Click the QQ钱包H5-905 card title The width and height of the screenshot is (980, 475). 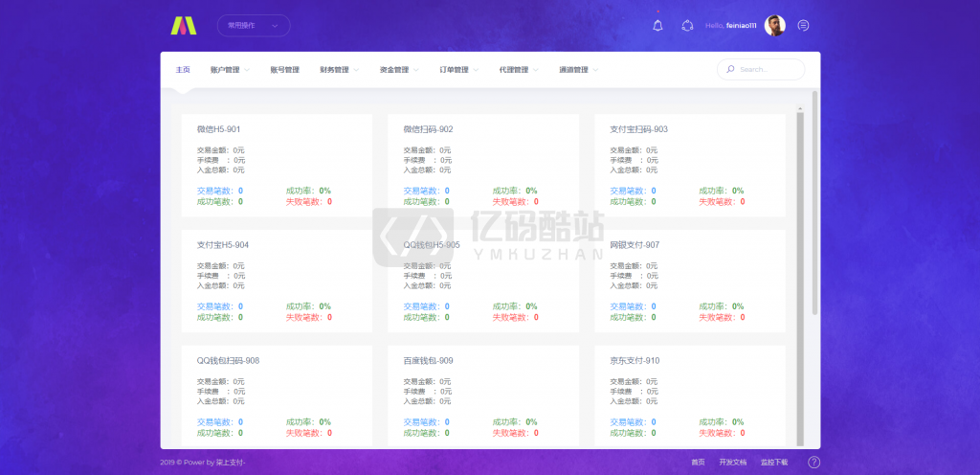point(432,245)
